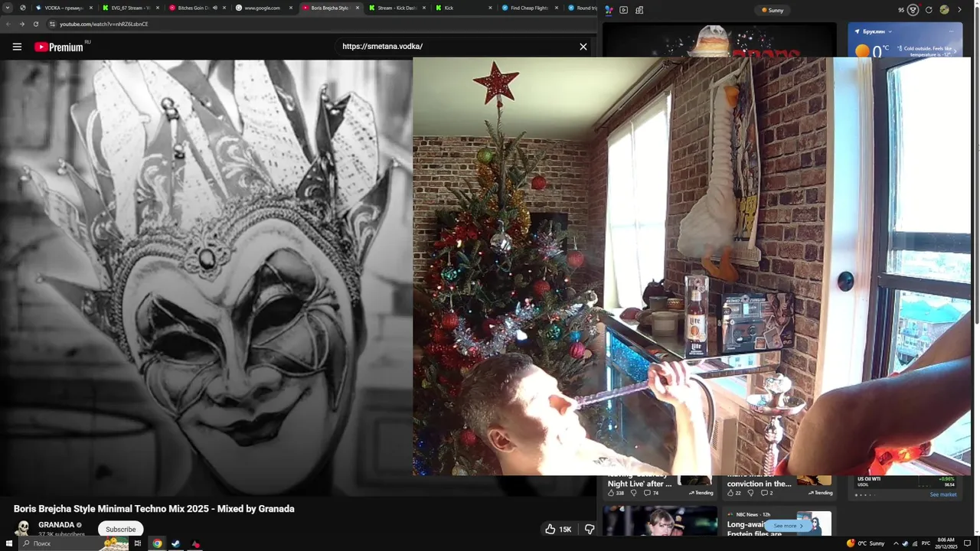Open comments on the conviction news story

(x=766, y=493)
